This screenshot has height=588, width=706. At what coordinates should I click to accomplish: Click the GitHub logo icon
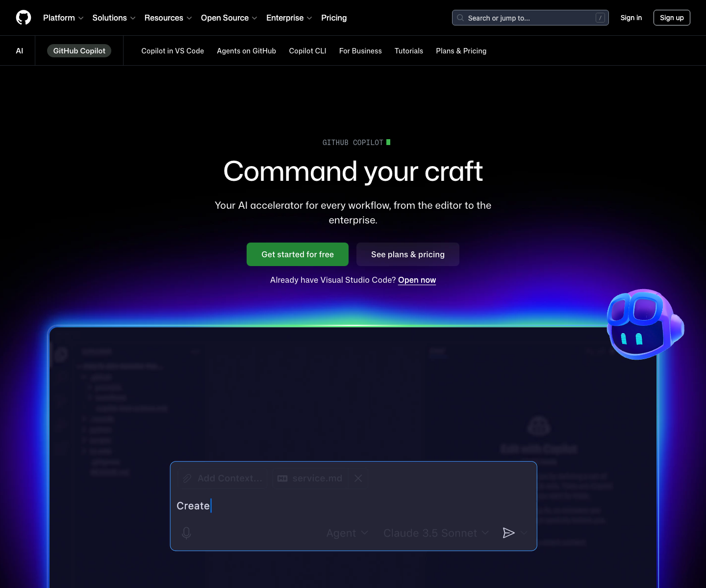(x=24, y=18)
